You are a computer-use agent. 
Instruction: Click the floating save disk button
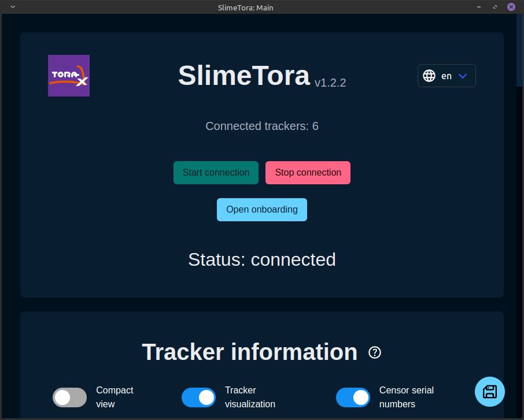pyautogui.click(x=489, y=392)
